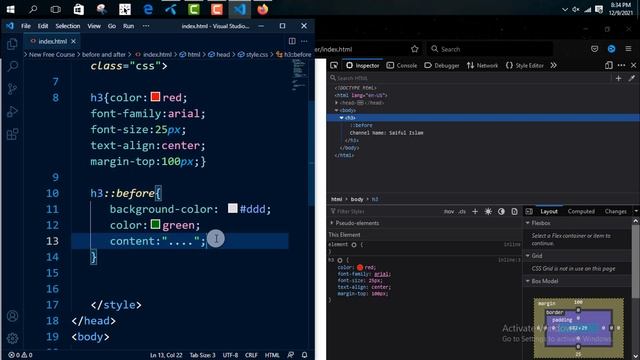Save the page to Pocket
Image resolution: width=640 pixels, height=360 pixels.
click(594, 49)
